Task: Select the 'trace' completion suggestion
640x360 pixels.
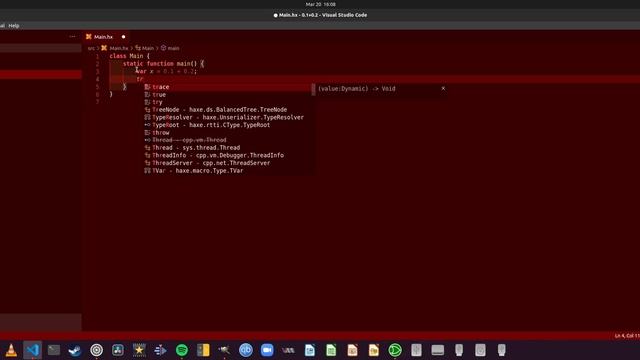Action: click(x=229, y=87)
